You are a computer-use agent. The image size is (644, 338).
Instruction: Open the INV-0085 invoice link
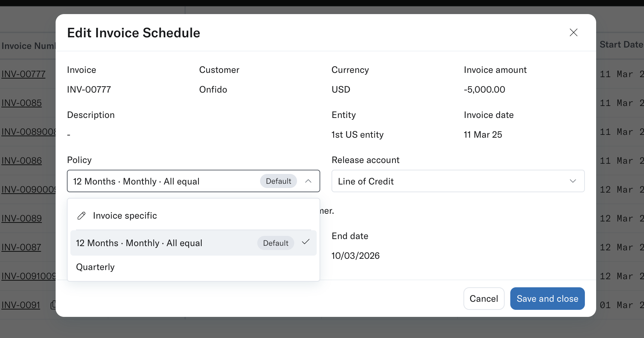[x=21, y=103]
